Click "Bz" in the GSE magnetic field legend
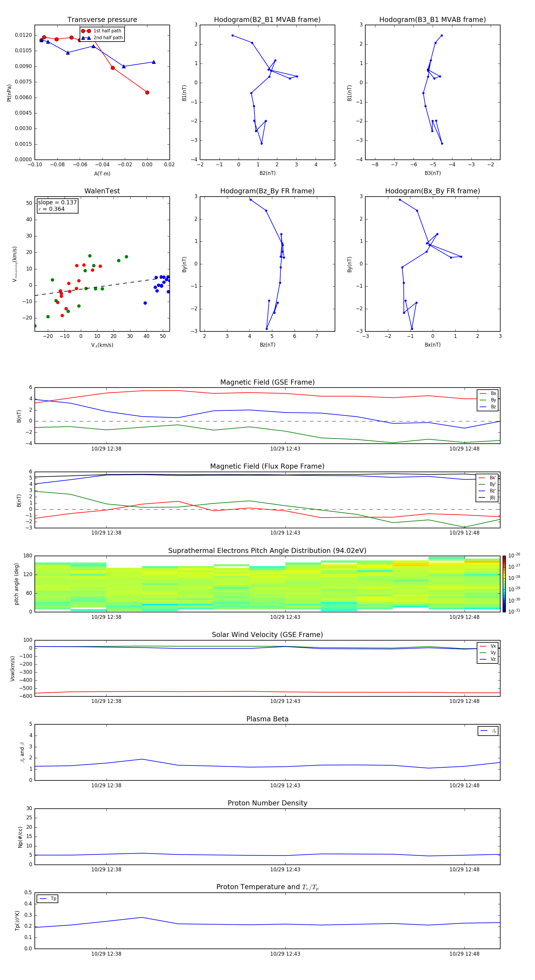 493,407
